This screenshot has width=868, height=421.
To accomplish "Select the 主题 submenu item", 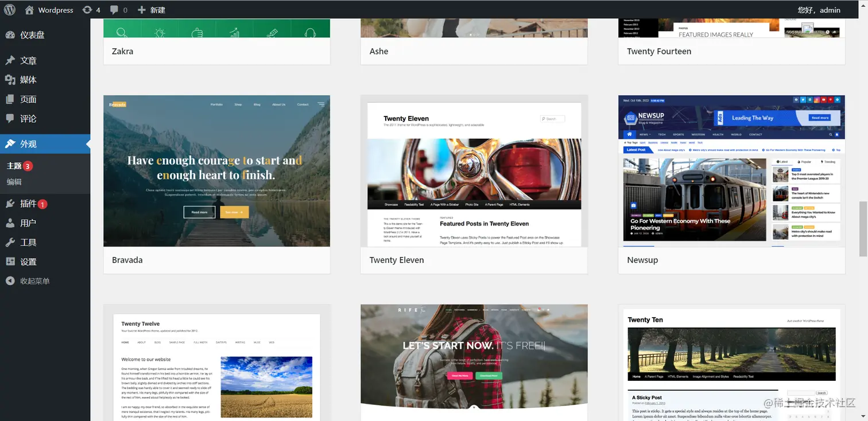I will (x=14, y=166).
